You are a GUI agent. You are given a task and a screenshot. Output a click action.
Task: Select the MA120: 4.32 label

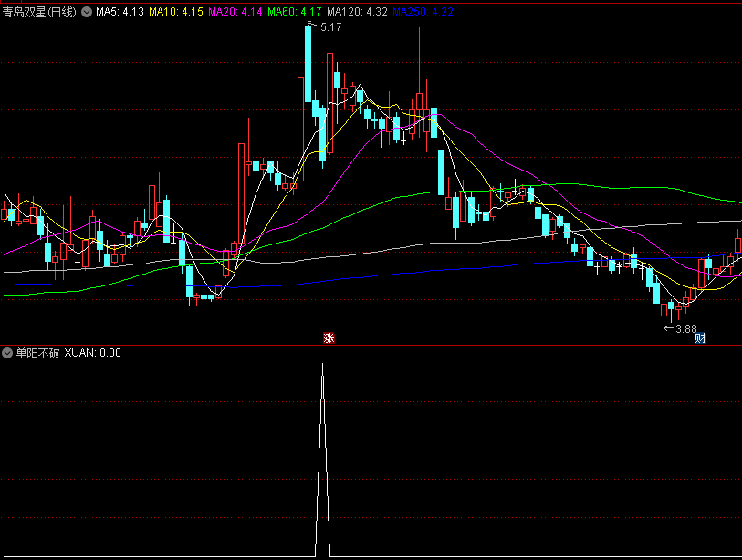click(357, 12)
